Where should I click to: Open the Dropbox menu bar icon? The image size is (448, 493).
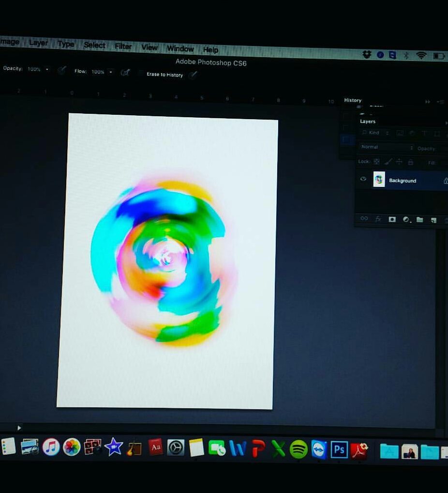(x=367, y=54)
